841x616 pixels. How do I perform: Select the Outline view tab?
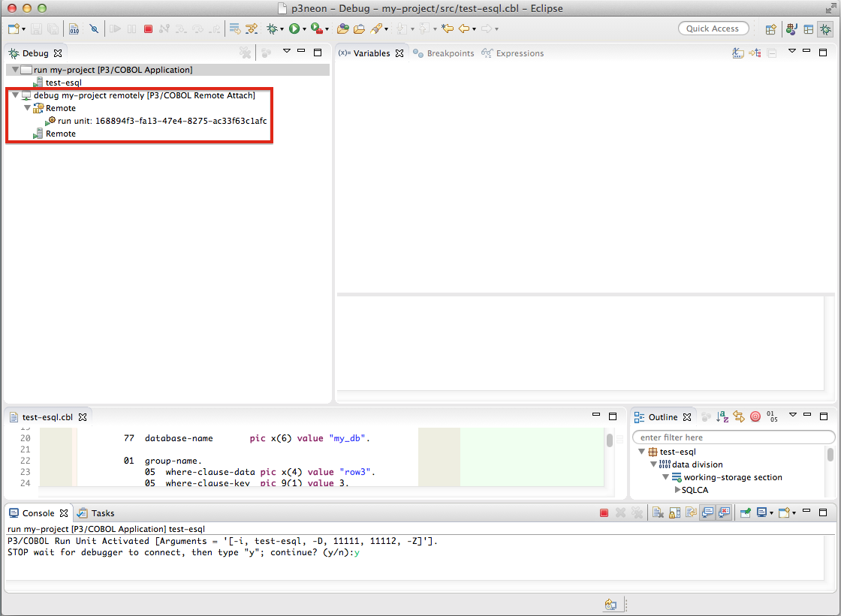pos(663,417)
